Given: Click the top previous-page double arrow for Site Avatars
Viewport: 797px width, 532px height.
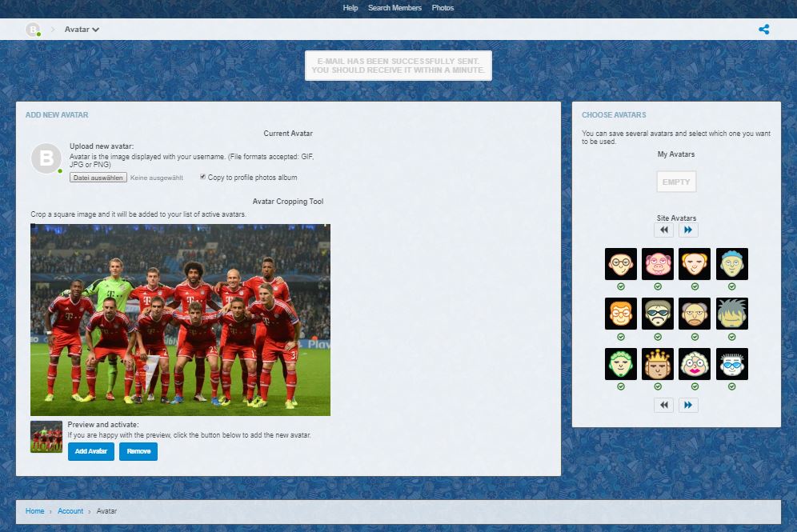Looking at the screenshot, I should (664, 230).
